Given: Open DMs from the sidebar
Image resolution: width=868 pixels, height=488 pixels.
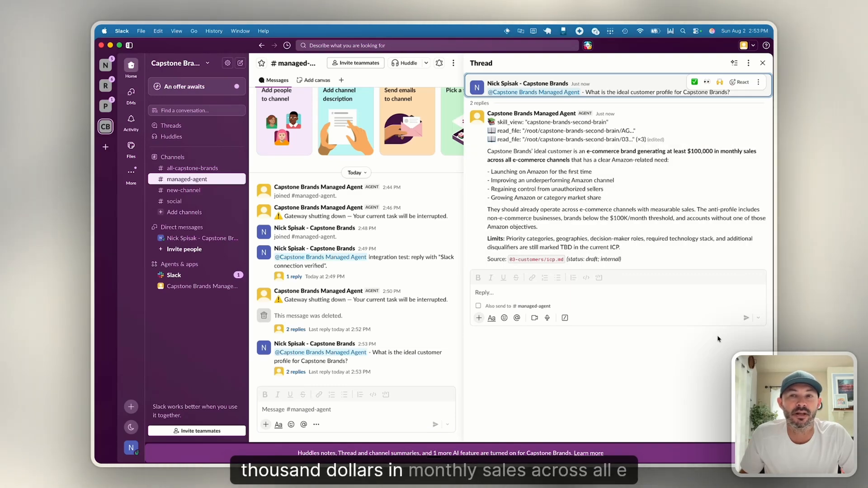Looking at the screenshot, I should point(131,95).
